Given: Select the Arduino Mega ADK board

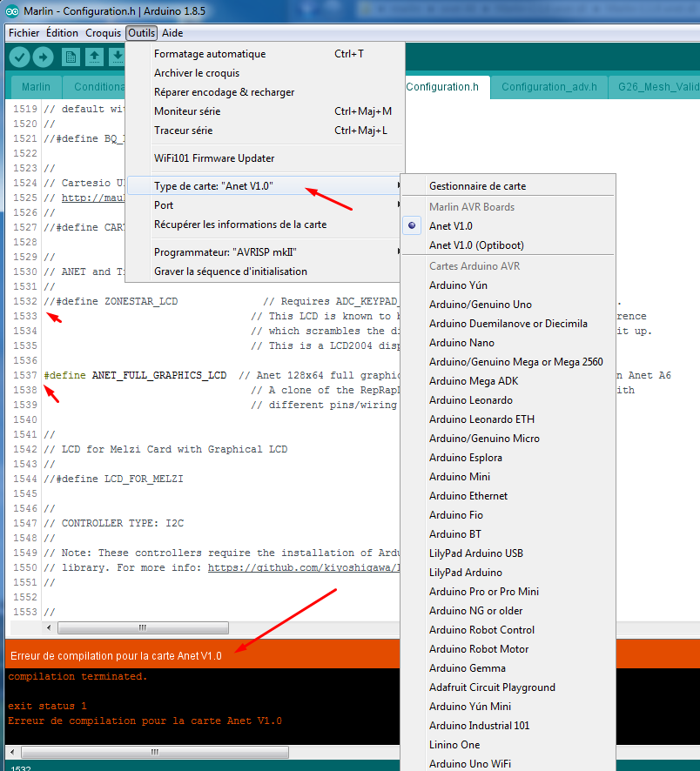Looking at the screenshot, I should pos(508,381).
